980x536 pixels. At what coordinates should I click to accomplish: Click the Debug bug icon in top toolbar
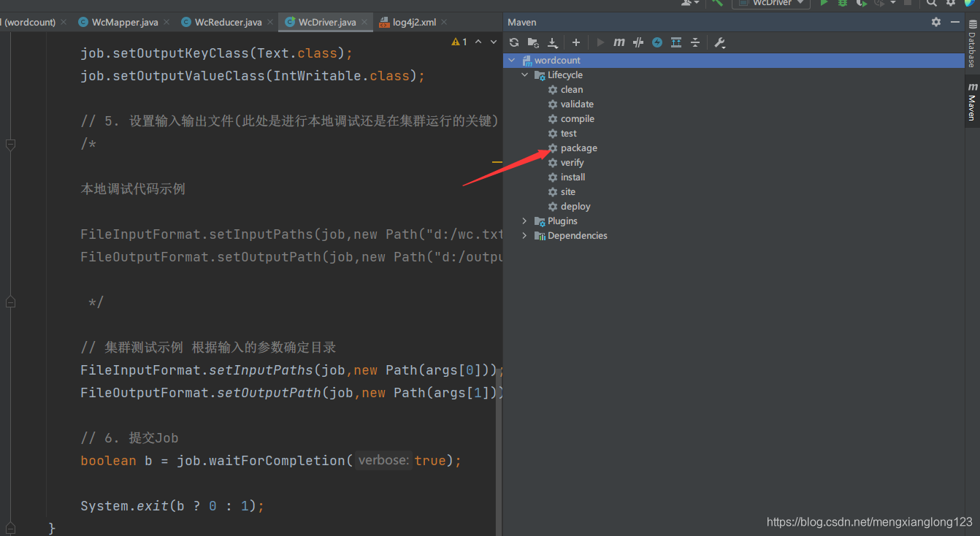click(x=842, y=3)
